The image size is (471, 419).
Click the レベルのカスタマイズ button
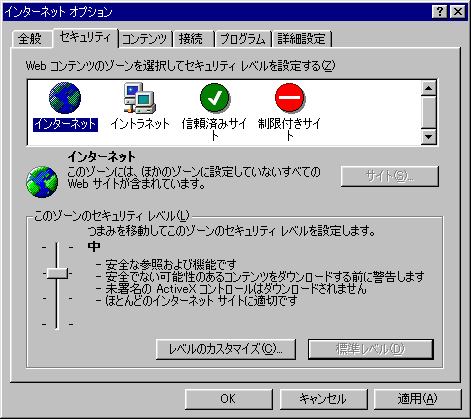pos(226,349)
